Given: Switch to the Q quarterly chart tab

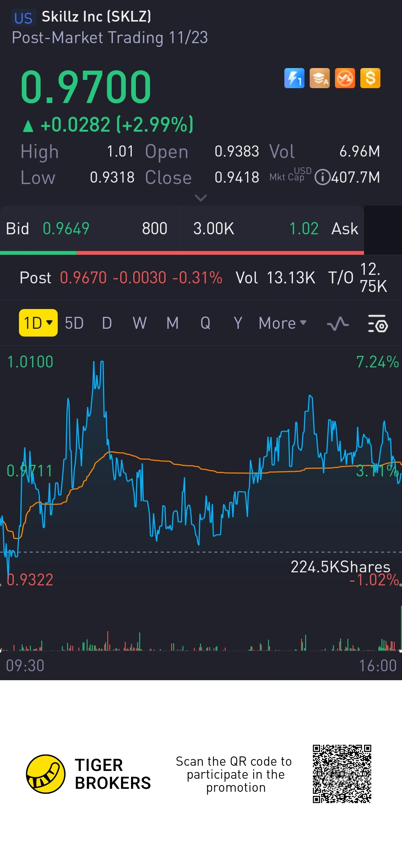Looking at the screenshot, I should click(x=205, y=323).
